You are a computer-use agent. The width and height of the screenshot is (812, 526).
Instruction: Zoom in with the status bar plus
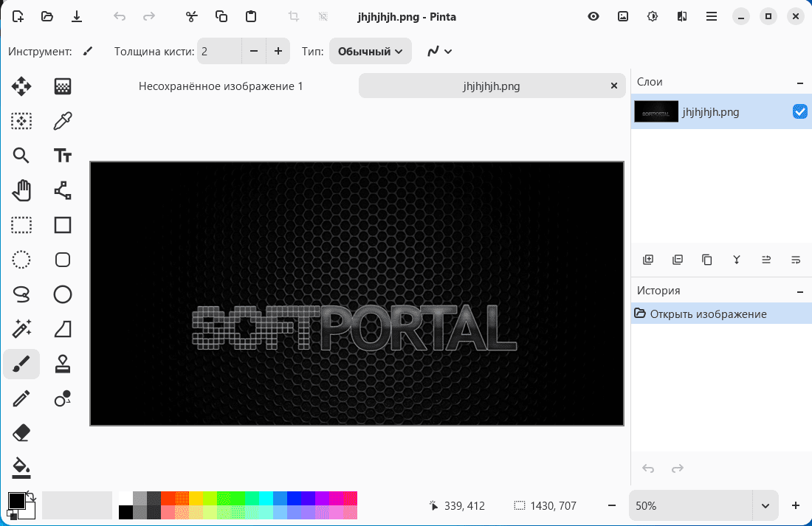[796, 506]
